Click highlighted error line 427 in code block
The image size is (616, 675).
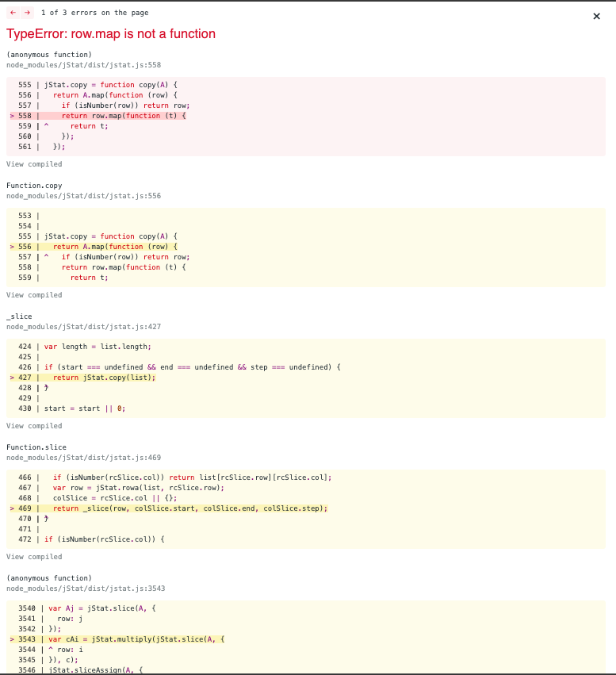point(159,378)
